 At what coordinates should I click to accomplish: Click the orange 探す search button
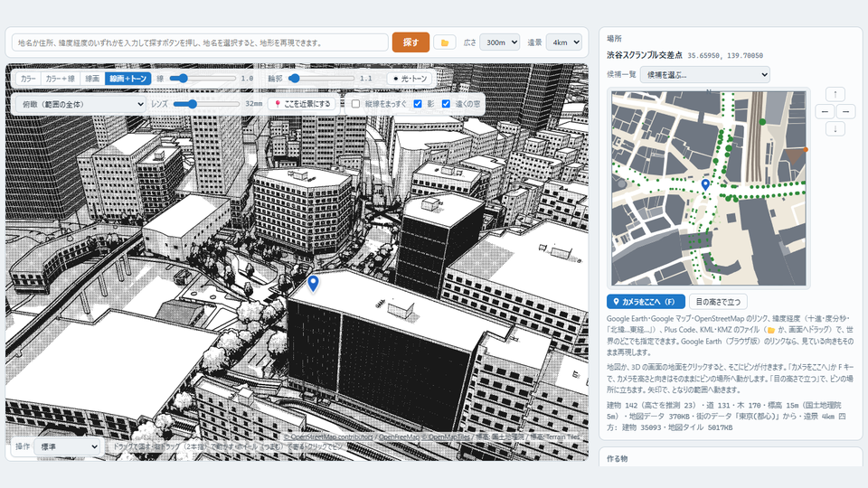pos(410,42)
